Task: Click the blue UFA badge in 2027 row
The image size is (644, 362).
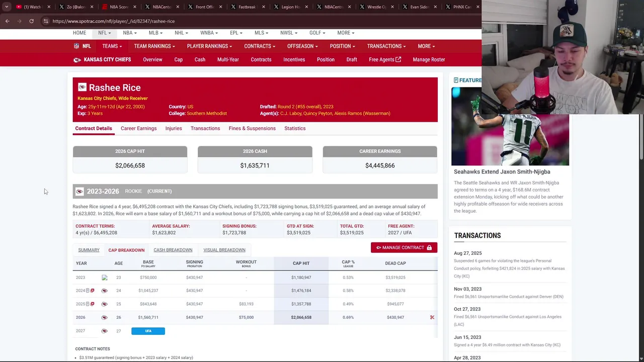Action: coord(148,331)
